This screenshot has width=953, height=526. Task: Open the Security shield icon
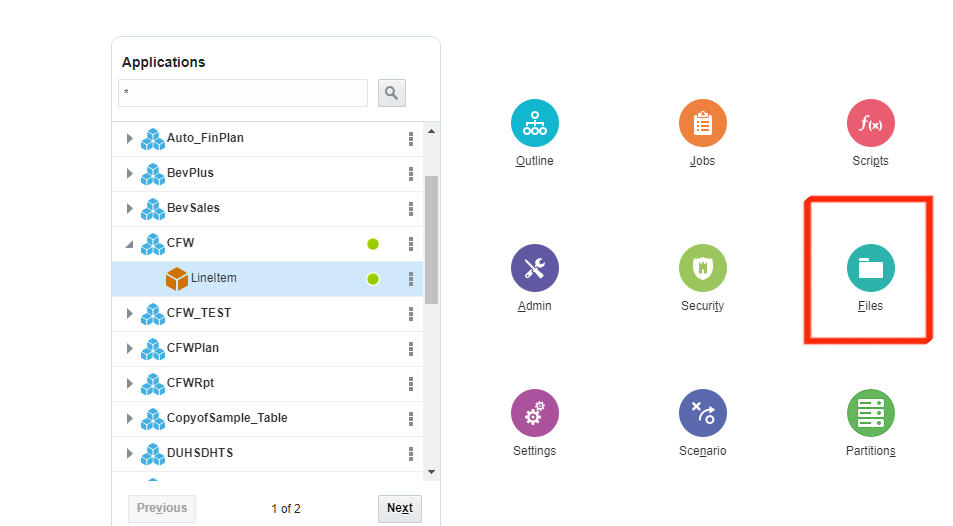[x=702, y=268]
